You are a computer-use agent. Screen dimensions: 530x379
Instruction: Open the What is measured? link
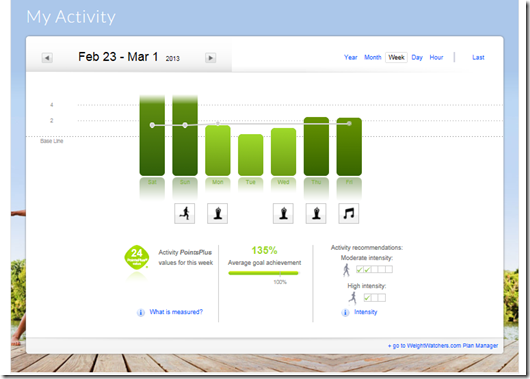[x=176, y=312]
